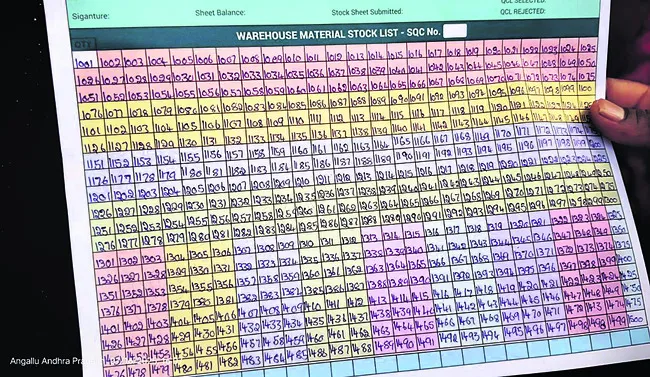Click the Sheet Balance label
The width and height of the screenshot is (650, 377).
(x=220, y=13)
